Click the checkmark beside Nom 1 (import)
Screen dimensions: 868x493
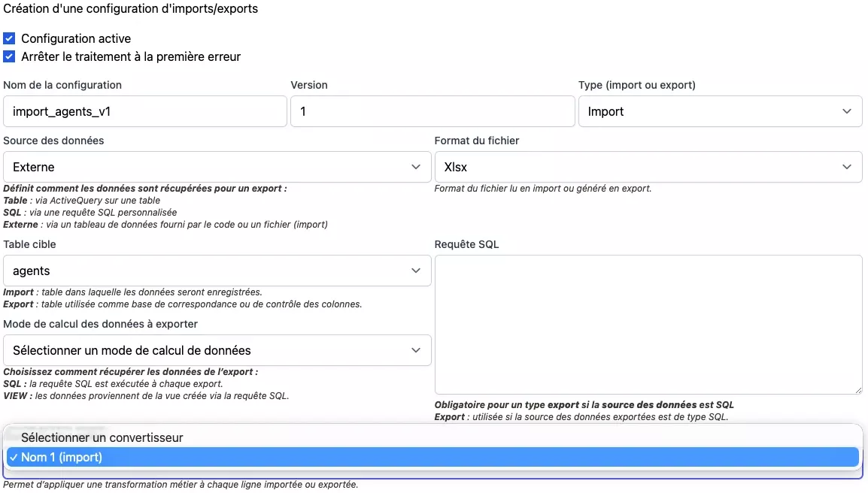click(14, 457)
